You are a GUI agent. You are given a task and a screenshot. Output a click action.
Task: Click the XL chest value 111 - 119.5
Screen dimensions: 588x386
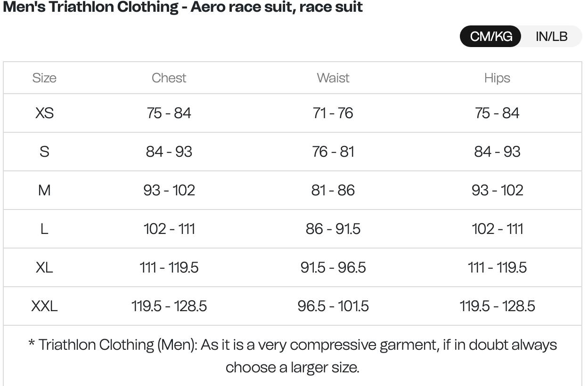point(169,267)
